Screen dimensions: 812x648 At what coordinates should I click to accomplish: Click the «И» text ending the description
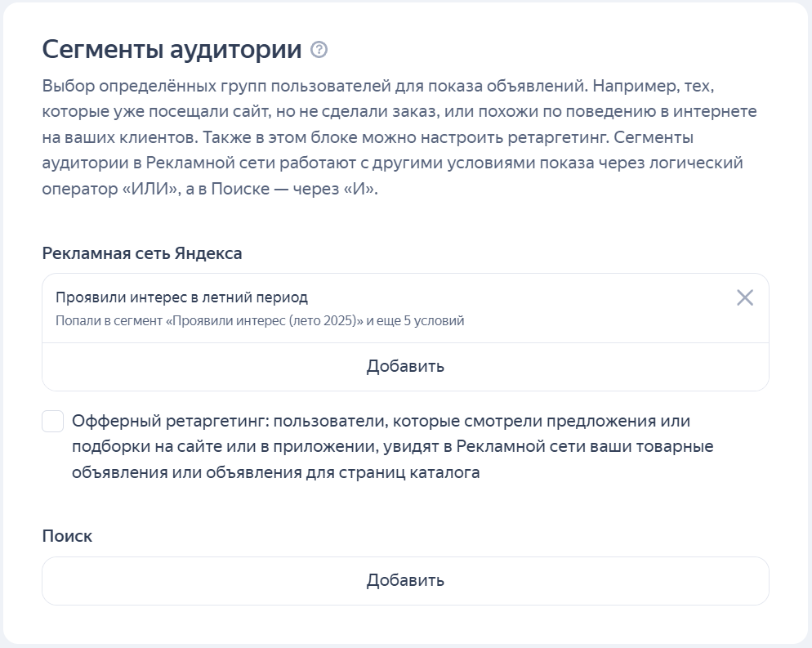tap(355, 189)
